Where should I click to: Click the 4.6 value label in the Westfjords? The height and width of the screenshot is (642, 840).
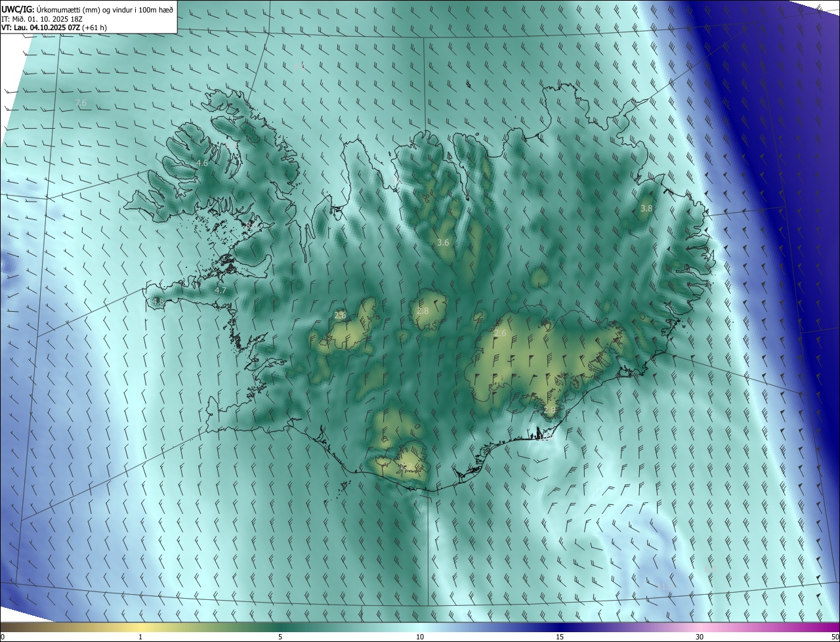tap(202, 163)
